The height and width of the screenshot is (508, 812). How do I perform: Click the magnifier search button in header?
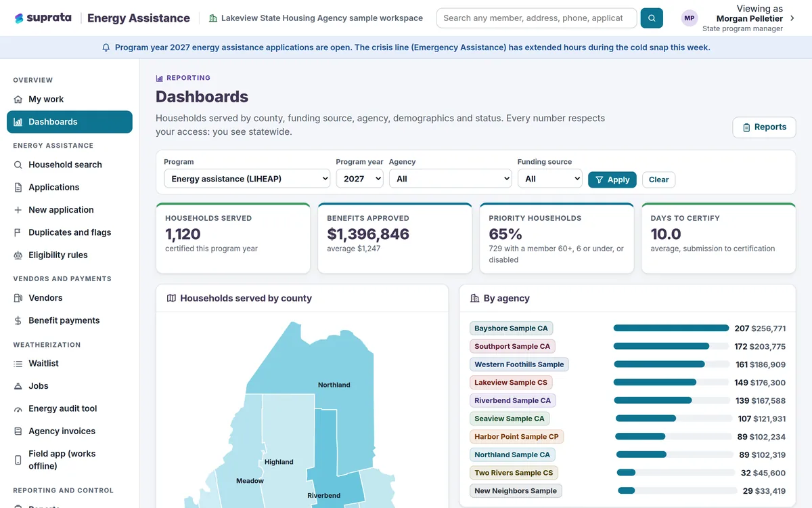[x=652, y=18]
